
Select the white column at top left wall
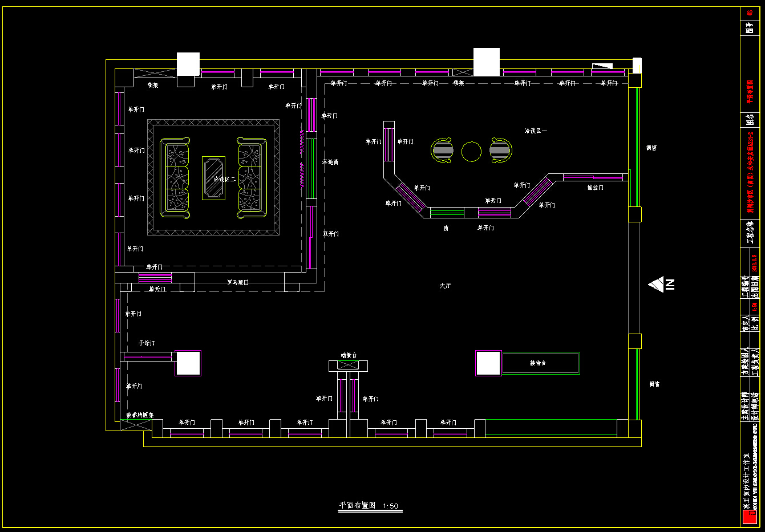coord(188,64)
